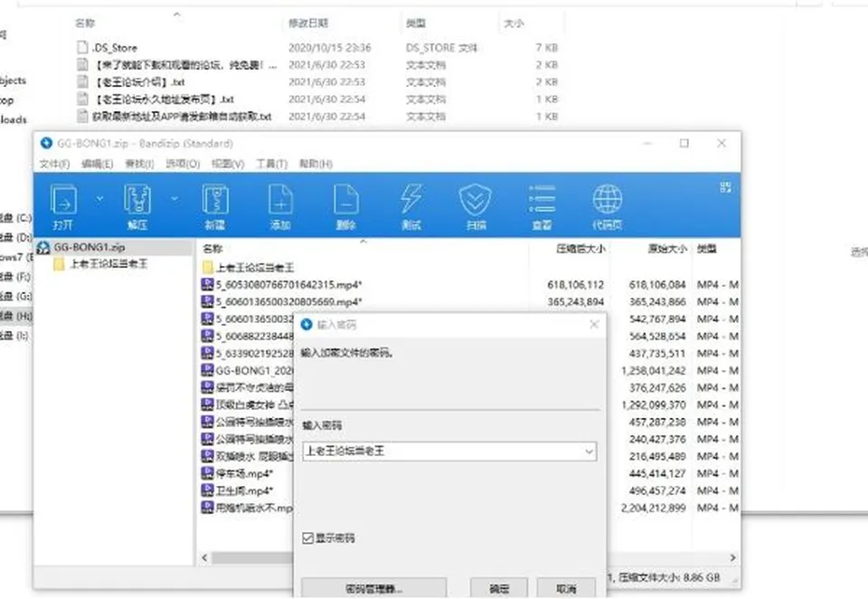Select GG-BONG1.zip in the tree panel
Screen dimensions: 868x599
[x=90, y=247]
